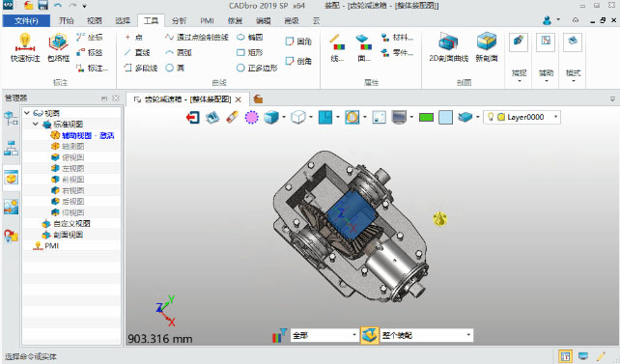
Task: Select the 圆弧 arc tool
Action: coord(179,52)
